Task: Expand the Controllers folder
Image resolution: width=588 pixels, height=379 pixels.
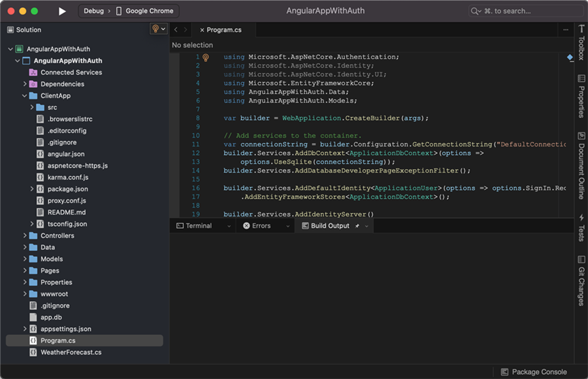Action: (x=24, y=235)
